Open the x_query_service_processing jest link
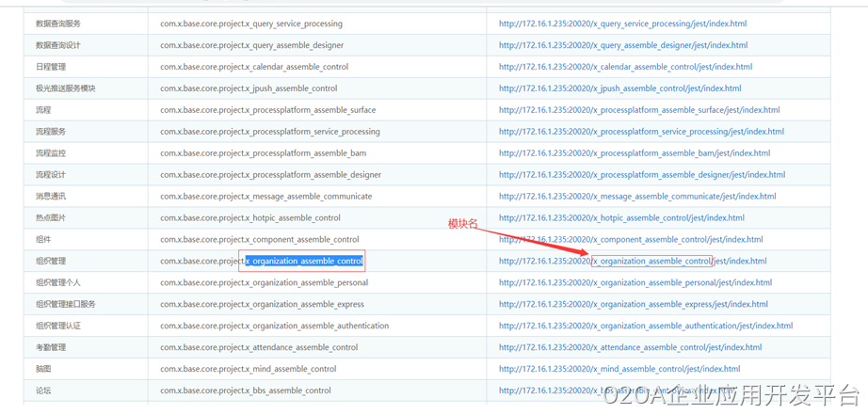 click(x=622, y=24)
